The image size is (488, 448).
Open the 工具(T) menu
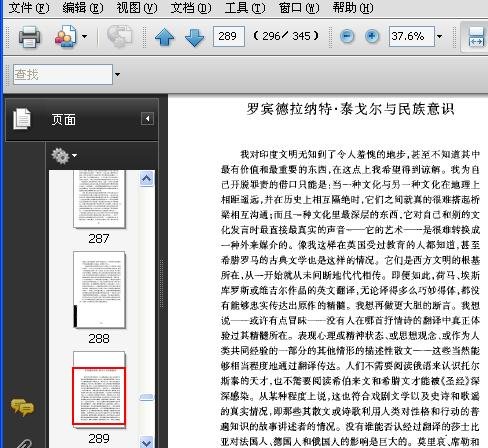point(245,8)
